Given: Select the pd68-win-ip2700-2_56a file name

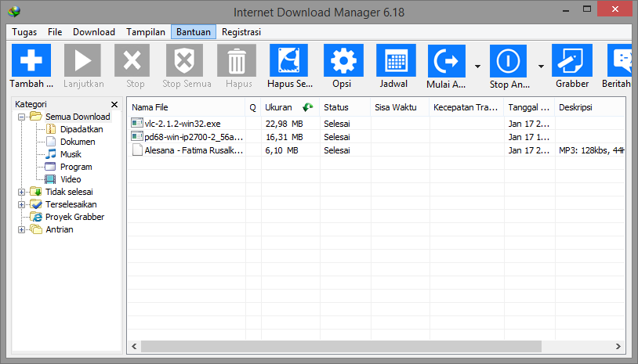Looking at the screenshot, I should point(194,137).
